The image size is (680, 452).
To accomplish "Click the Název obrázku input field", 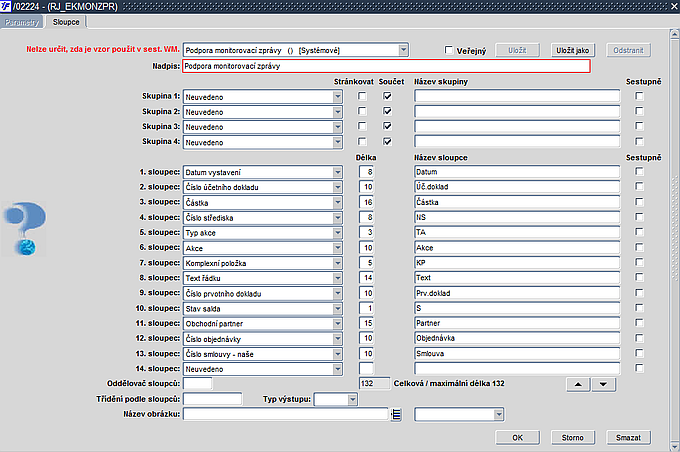I will pyautogui.click(x=285, y=414).
